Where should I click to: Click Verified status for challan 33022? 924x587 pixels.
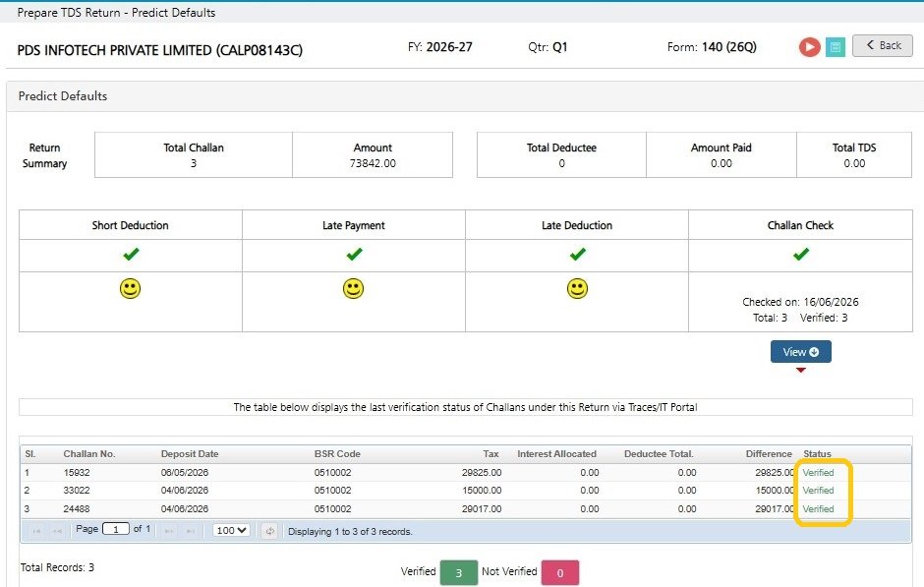point(818,491)
